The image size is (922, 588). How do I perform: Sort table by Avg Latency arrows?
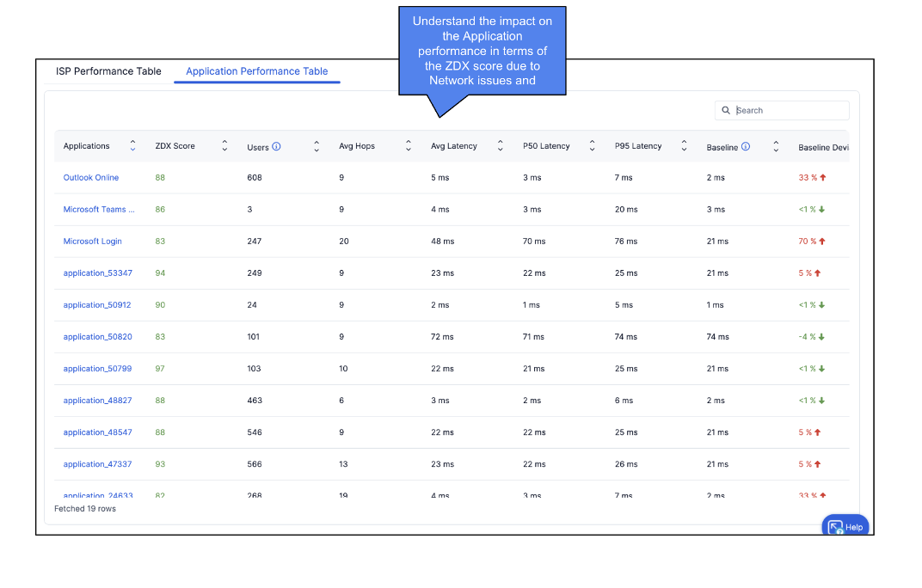(x=501, y=146)
